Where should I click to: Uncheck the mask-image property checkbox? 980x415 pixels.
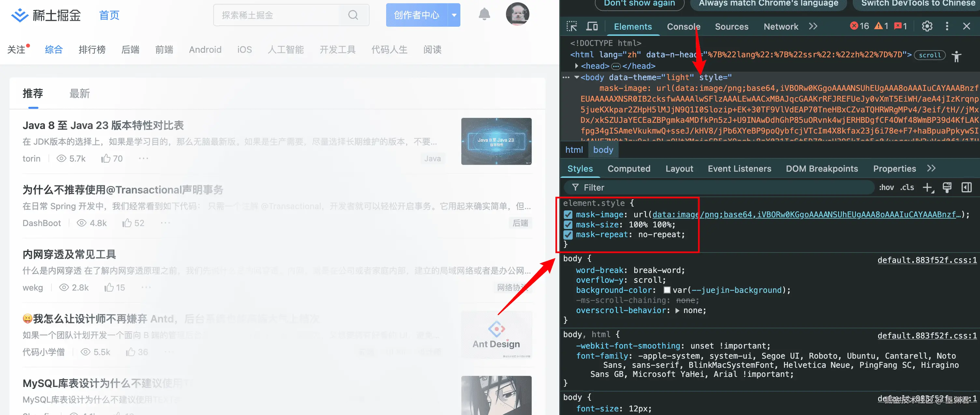(568, 215)
